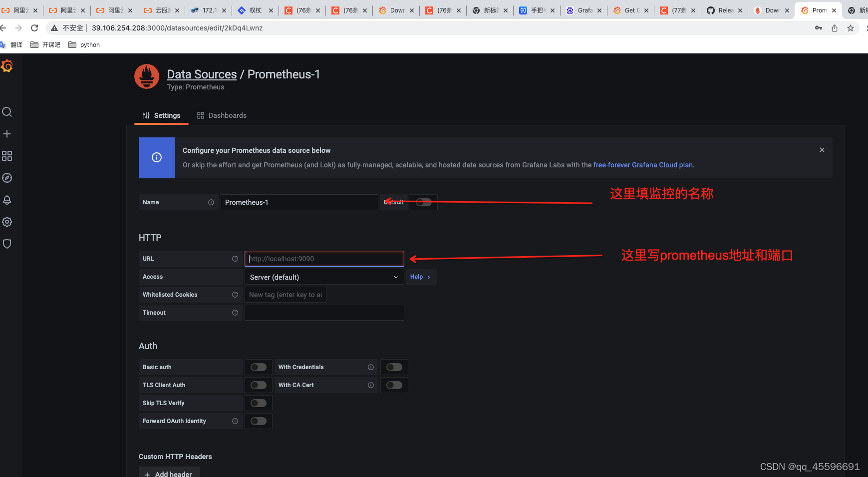Click the Prometheus flame logo
Viewport: 868px width, 477px height.
147,76
